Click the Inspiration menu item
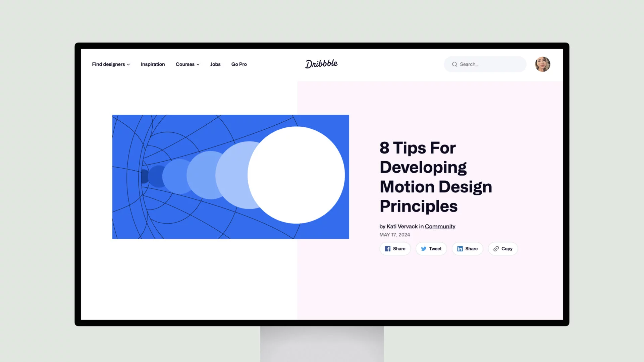Screen dimensions: 644x362 point(153,64)
